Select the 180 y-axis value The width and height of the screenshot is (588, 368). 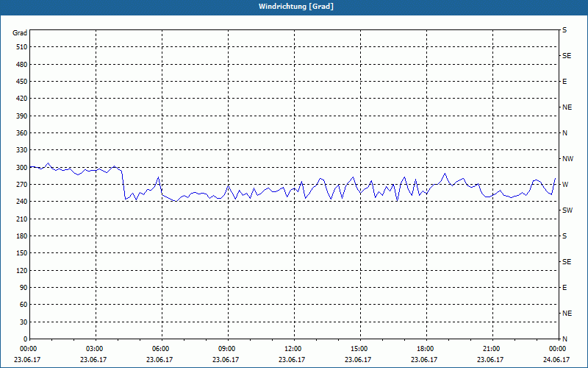click(x=22, y=236)
